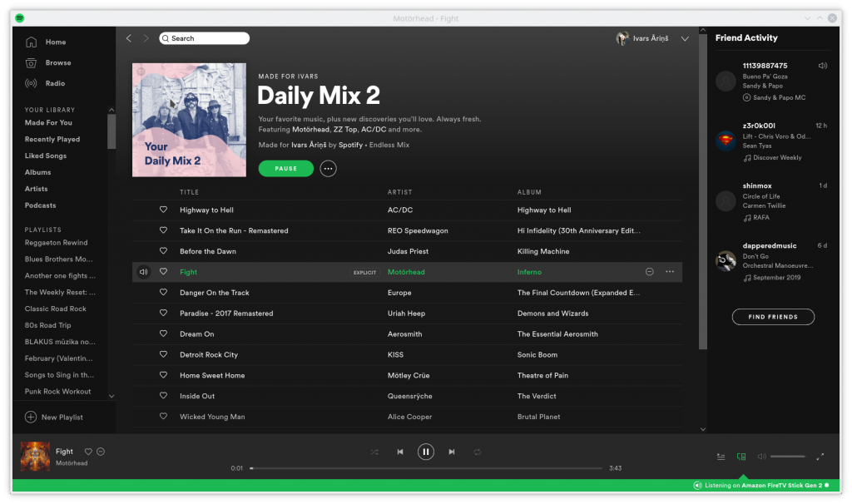
Task: Click the heart beside Wicked Young Man
Action: [x=163, y=416]
